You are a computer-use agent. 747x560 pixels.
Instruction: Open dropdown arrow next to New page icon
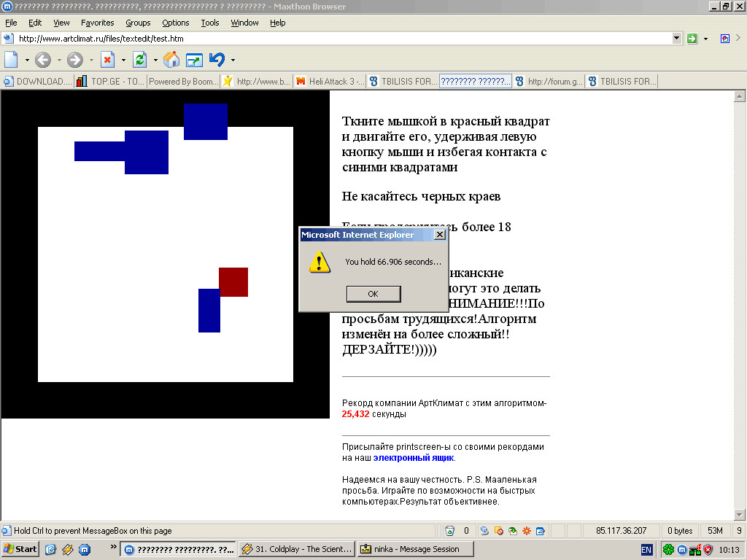[27, 61]
